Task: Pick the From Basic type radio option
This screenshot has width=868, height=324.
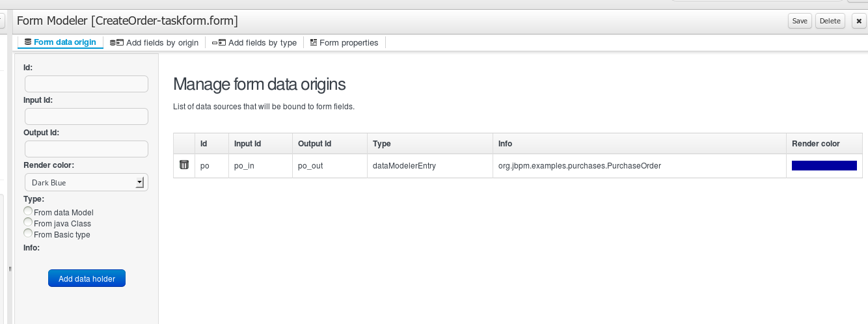Action: pos(28,234)
